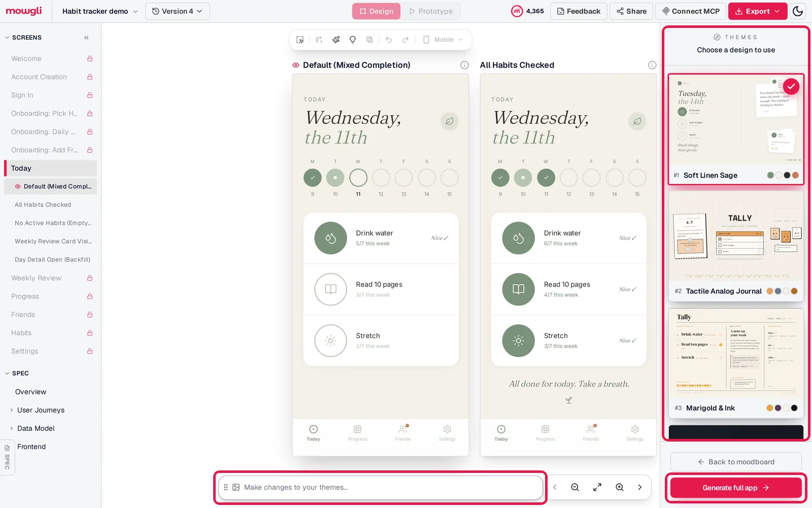
Task: Expand the Data Model tree item
Action: pyautogui.click(x=12, y=428)
